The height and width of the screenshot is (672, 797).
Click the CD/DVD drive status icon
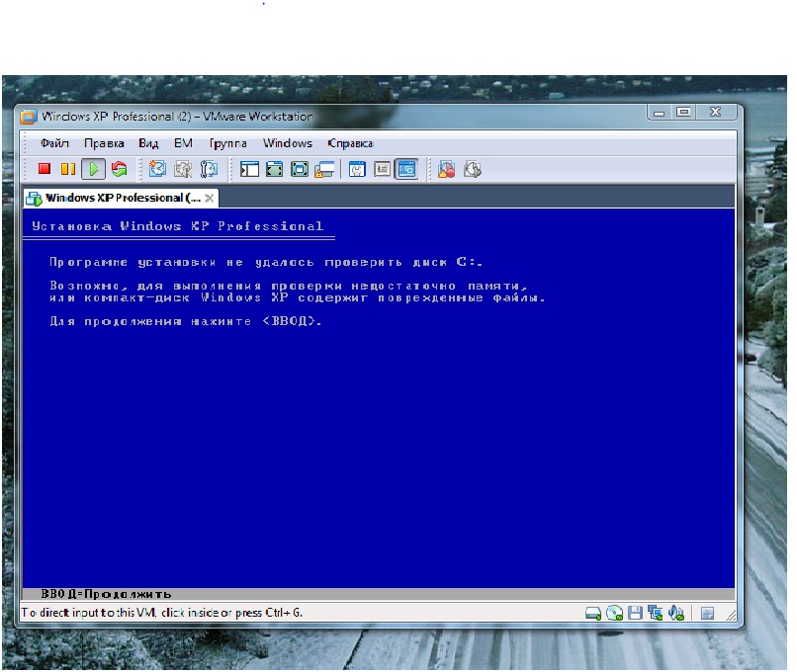(x=614, y=613)
